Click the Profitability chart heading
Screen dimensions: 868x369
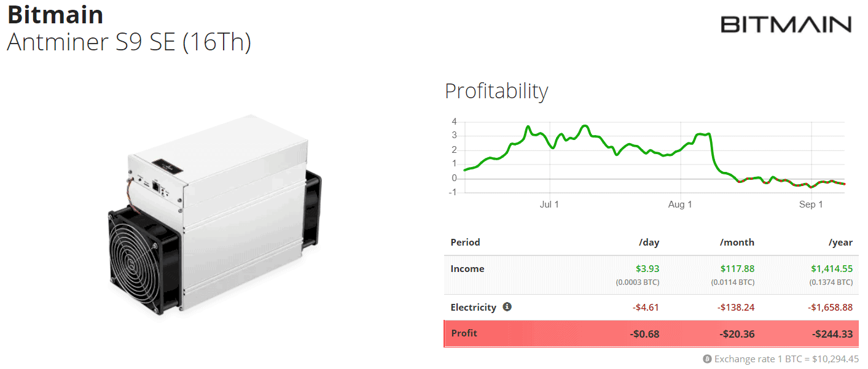coord(496,91)
